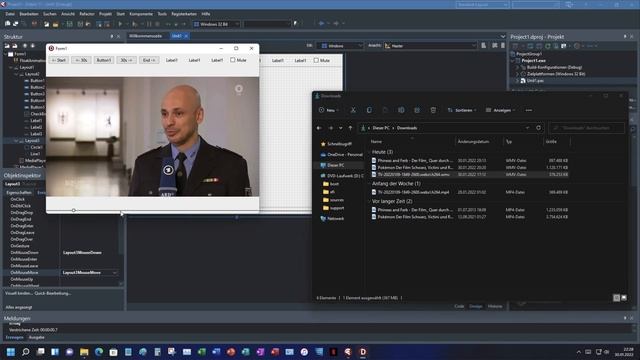640x360 pixels.
Task: Click the Quick-Bearbeitung link in Objektinspektor
Action: [x=53, y=293]
